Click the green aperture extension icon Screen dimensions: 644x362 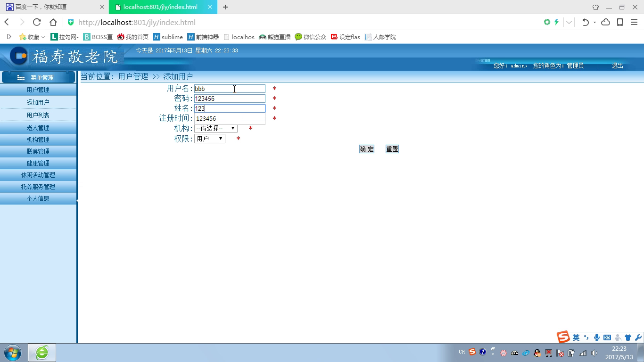click(547, 22)
